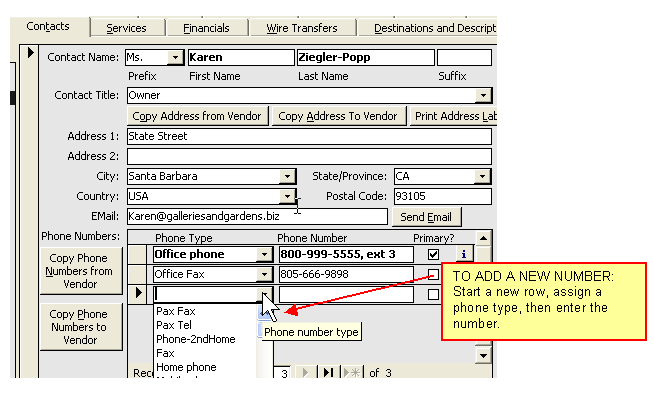
Task: Uncheck Primary checkbox for Office phone
Action: [433, 254]
